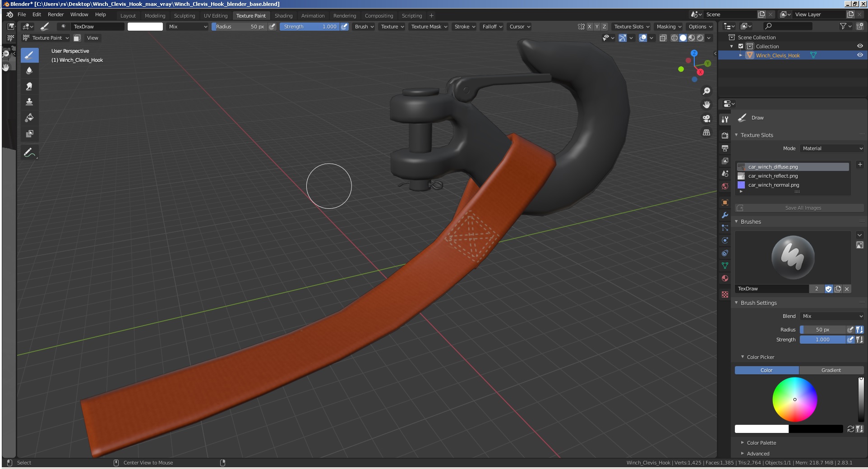
Task: Select the Mask tool
Action: click(29, 133)
